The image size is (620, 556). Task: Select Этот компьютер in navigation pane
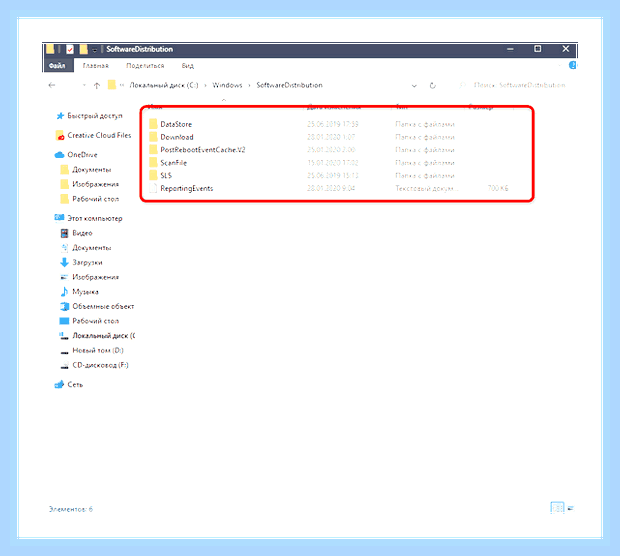pyautogui.click(x=95, y=218)
